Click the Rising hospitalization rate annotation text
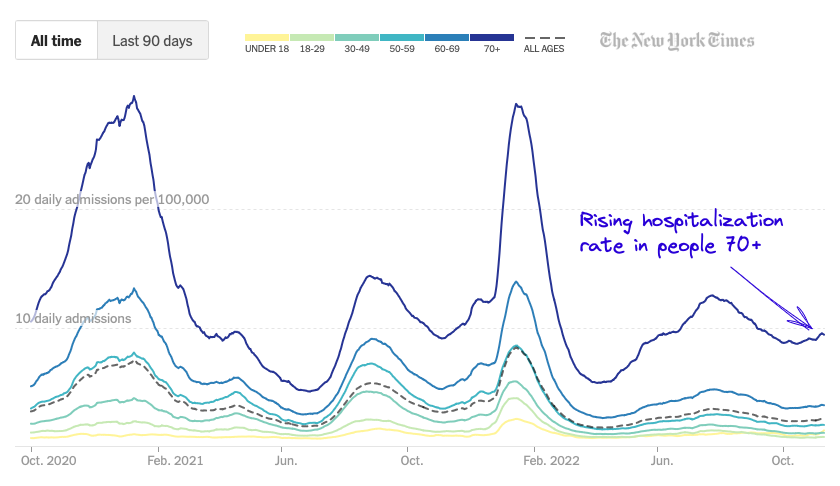 [x=682, y=233]
